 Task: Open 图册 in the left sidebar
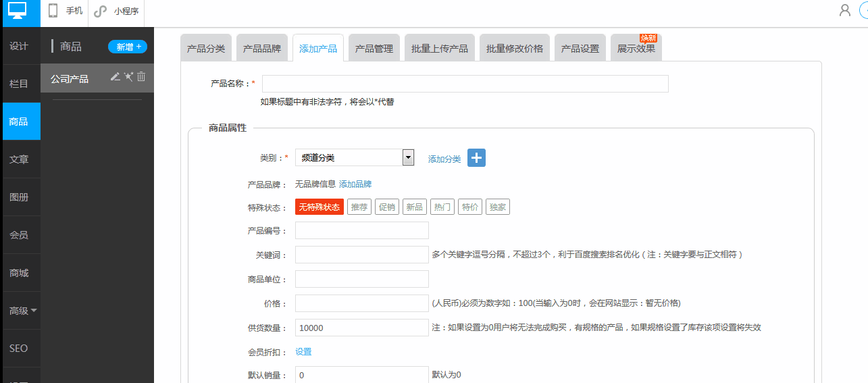point(19,197)
